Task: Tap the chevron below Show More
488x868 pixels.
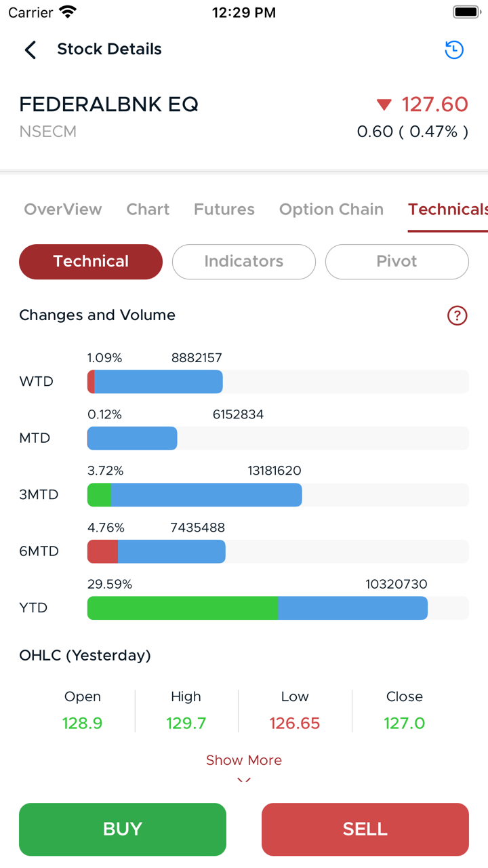Action: (x=244, y=780)
